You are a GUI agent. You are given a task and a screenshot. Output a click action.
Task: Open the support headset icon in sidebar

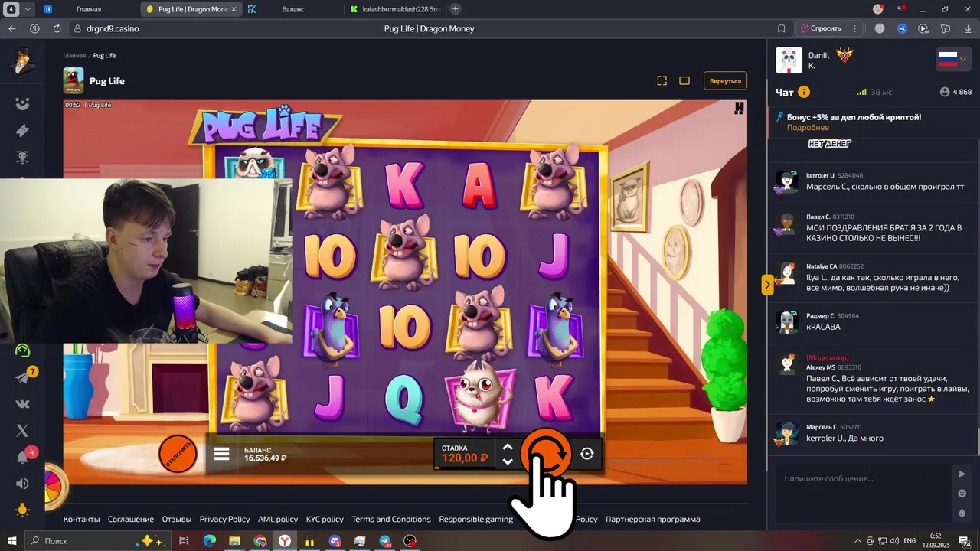[23, 350]
